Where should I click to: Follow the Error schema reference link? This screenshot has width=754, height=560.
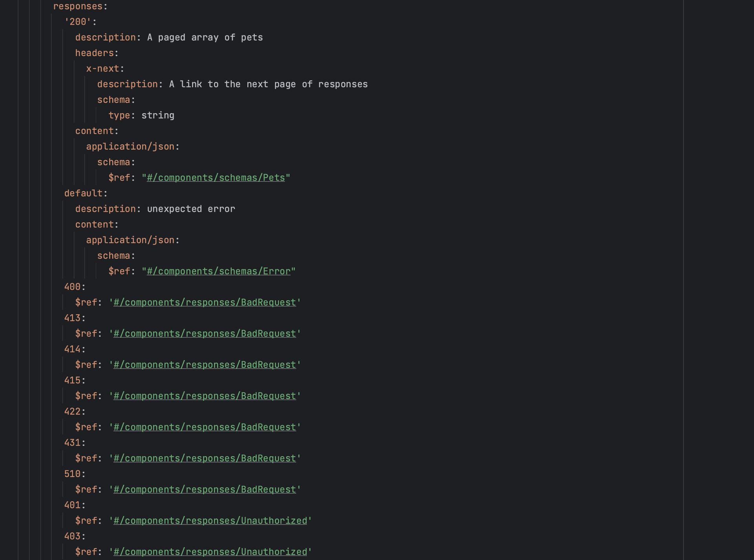pos(218,271)
